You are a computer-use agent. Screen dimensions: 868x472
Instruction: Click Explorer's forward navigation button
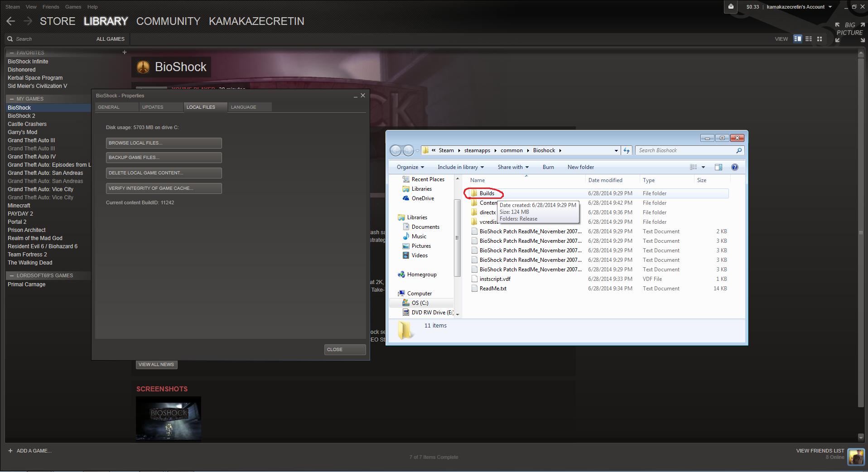click(408, 150)
